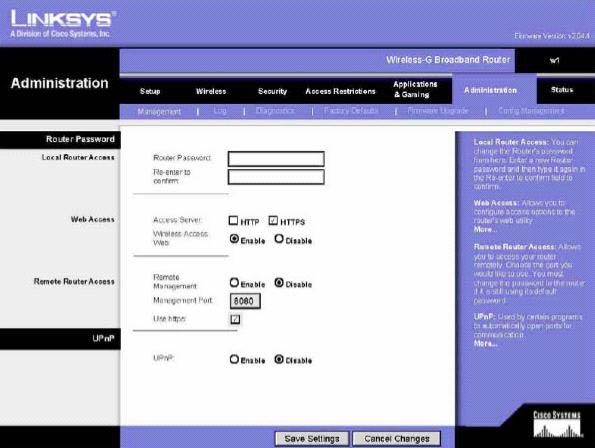Click the Cancel Changes button
This screenshot has width=595, height=448.
(x=397, y=439)
